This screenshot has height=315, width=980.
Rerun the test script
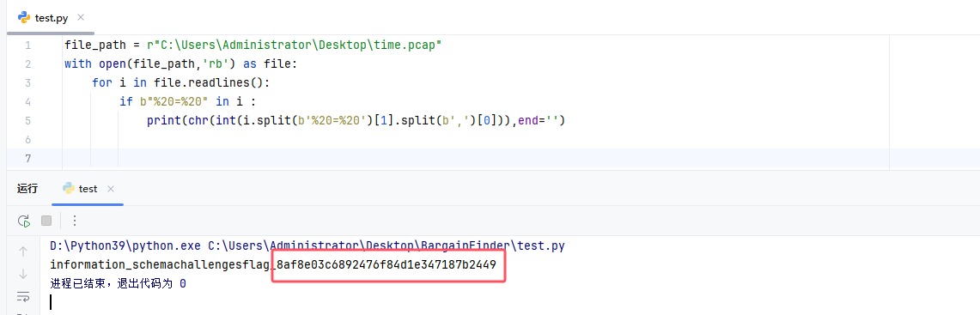[x=24, y=221]
